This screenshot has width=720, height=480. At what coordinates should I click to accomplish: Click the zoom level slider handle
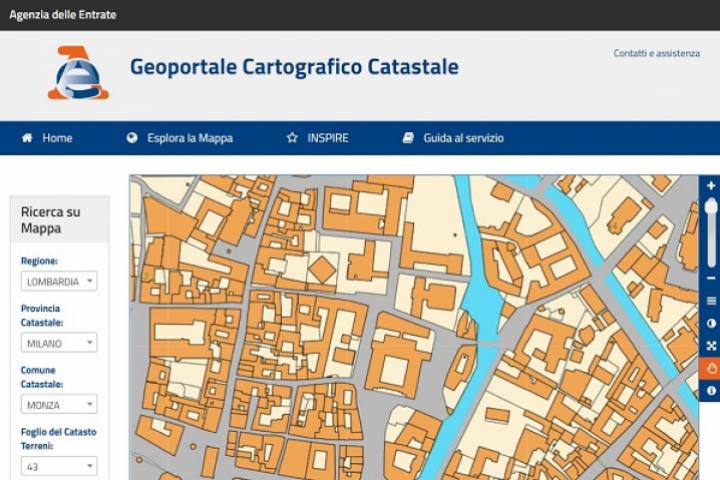coord(710,206)
